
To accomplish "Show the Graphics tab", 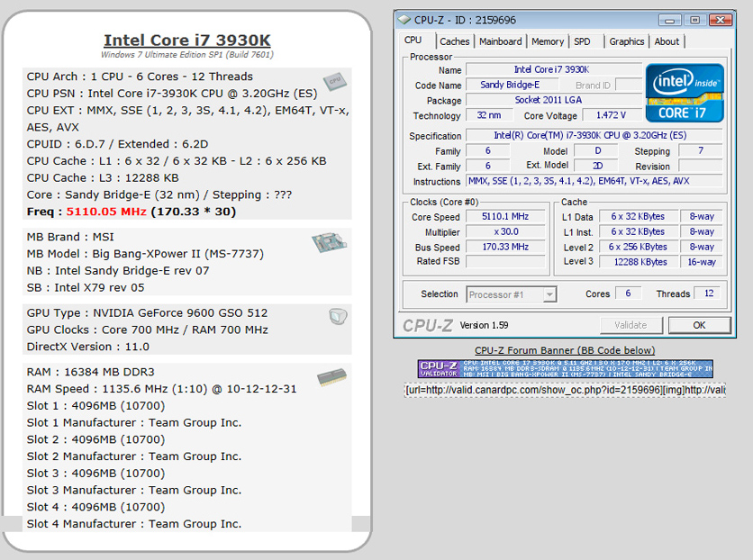I will tap(626, 41).
